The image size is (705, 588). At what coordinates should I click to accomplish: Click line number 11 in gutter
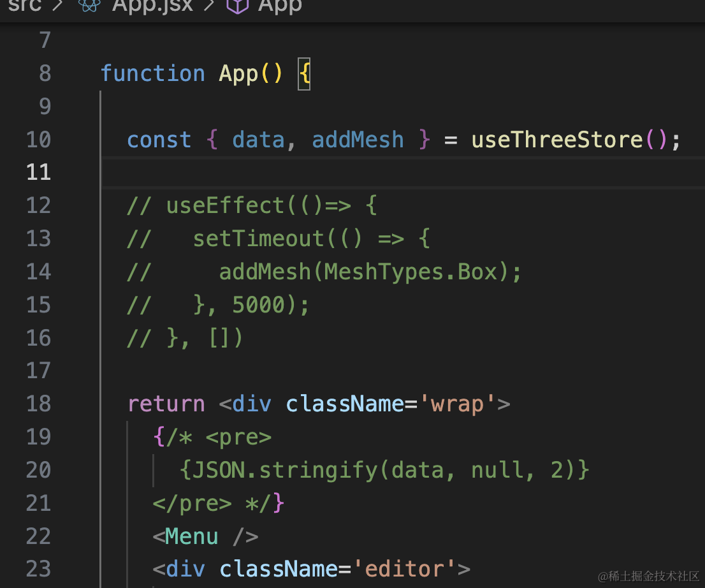pyautogui.click(x=39, y=172)
